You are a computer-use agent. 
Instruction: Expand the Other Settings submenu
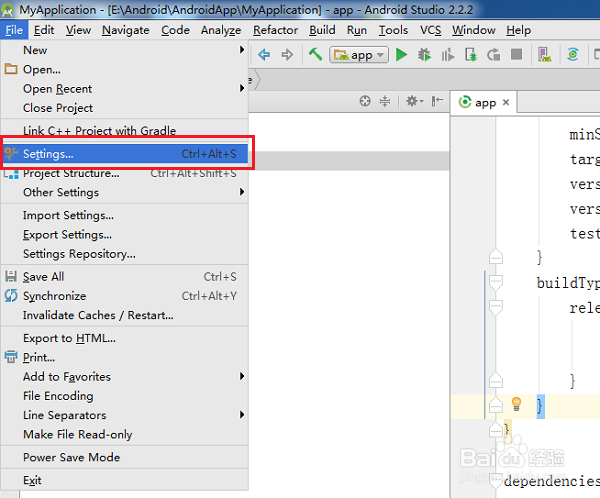point(125,192)
